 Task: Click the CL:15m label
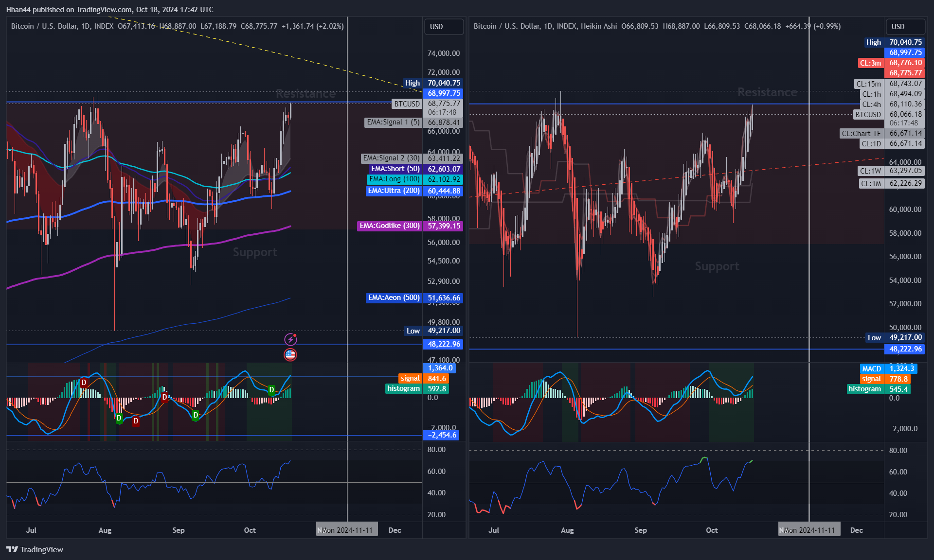pos(890,84)
